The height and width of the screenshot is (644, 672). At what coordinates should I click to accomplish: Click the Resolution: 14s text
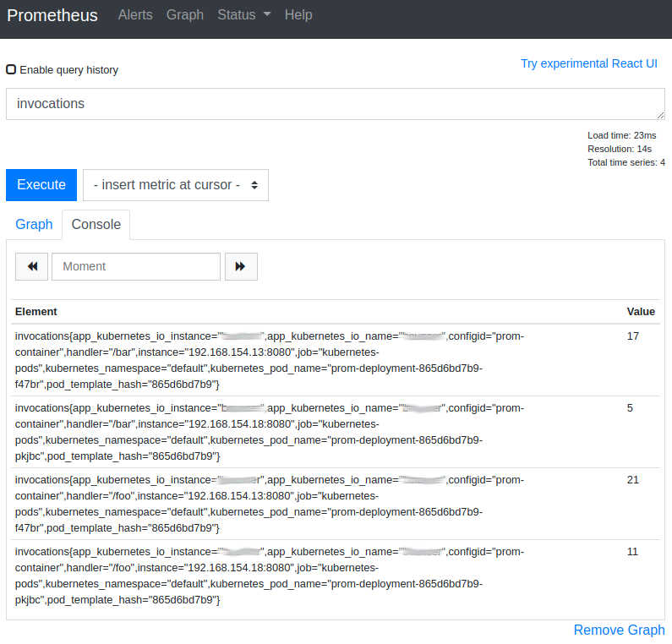pyautogui.click(x=620, y=149)
